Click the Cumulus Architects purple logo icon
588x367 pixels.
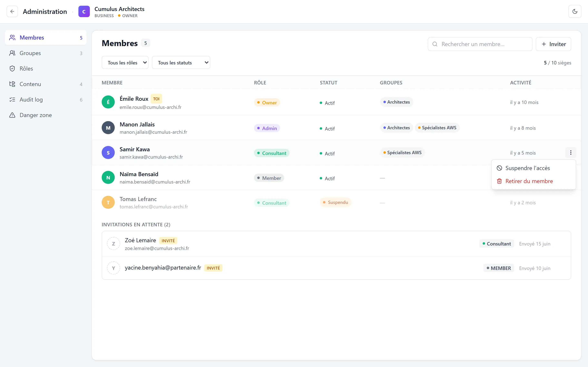84,11
